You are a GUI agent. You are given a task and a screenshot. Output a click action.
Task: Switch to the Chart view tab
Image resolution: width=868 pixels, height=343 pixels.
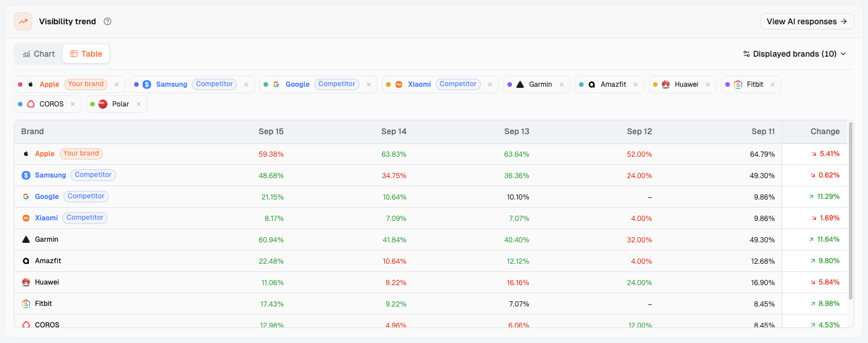tap(39, 54)
